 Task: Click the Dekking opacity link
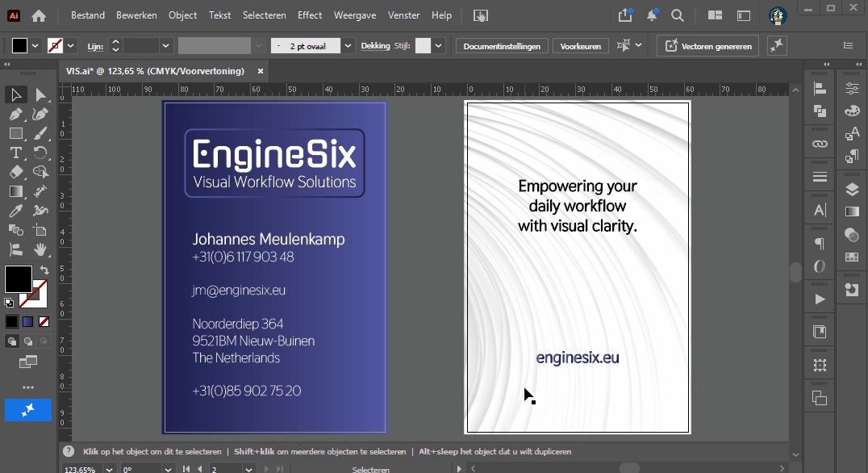[x=375, y=46]
